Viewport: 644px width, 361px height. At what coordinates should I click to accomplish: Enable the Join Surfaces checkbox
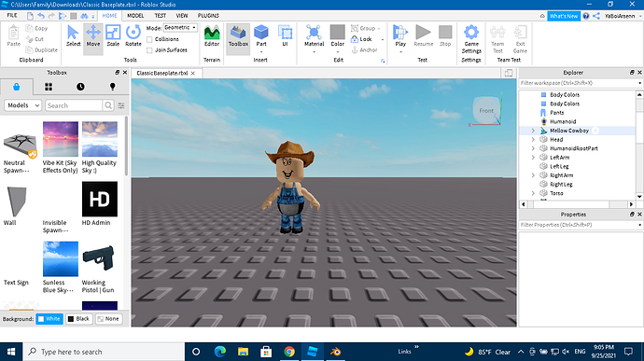coord(149,50)
